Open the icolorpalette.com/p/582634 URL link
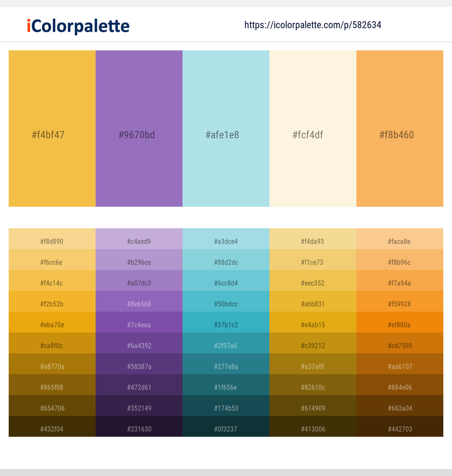This screenshot has height=476, width=452. [313, 25]
